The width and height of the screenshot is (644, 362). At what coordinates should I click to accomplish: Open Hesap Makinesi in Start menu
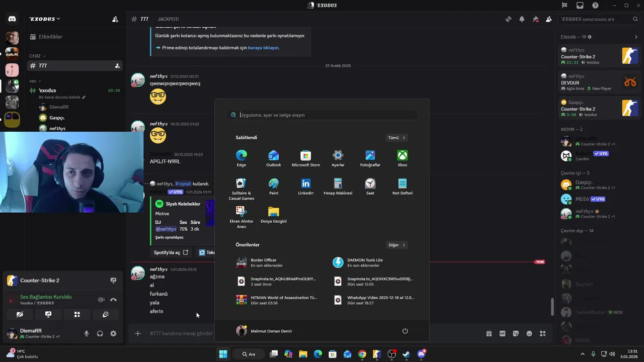tap(338, 187)
